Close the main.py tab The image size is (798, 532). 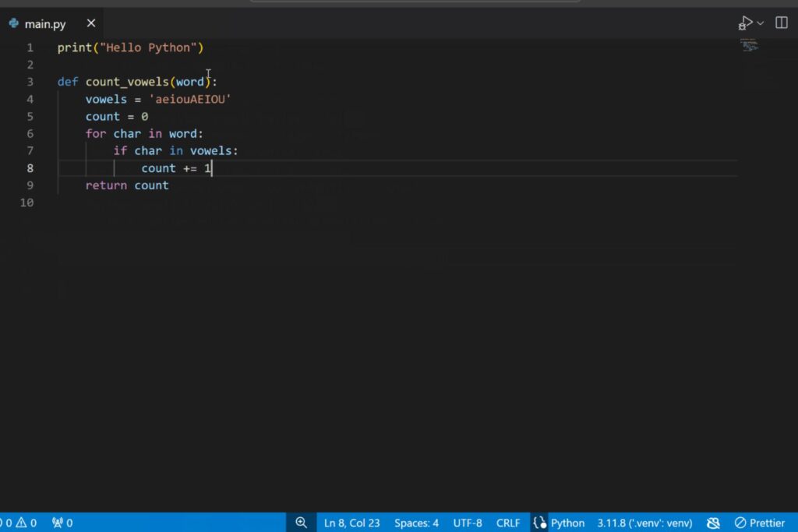(91, 23)
